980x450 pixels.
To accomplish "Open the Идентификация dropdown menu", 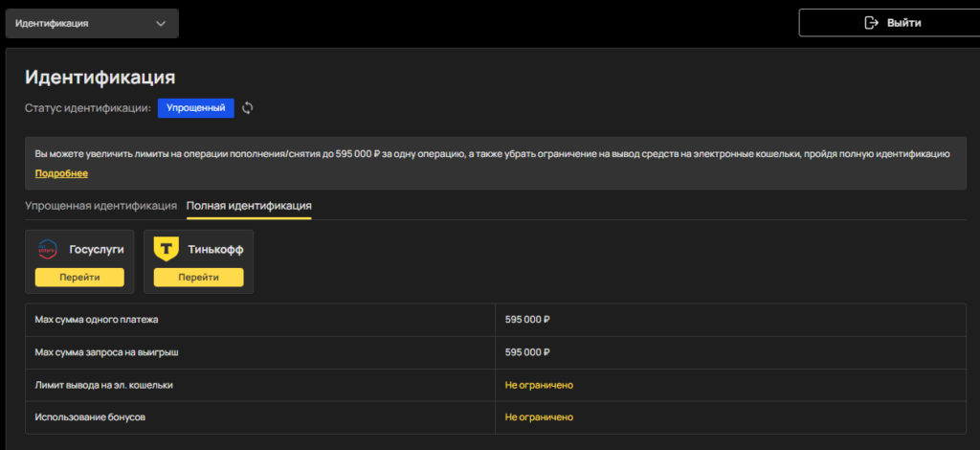I will tap(93, 24).
